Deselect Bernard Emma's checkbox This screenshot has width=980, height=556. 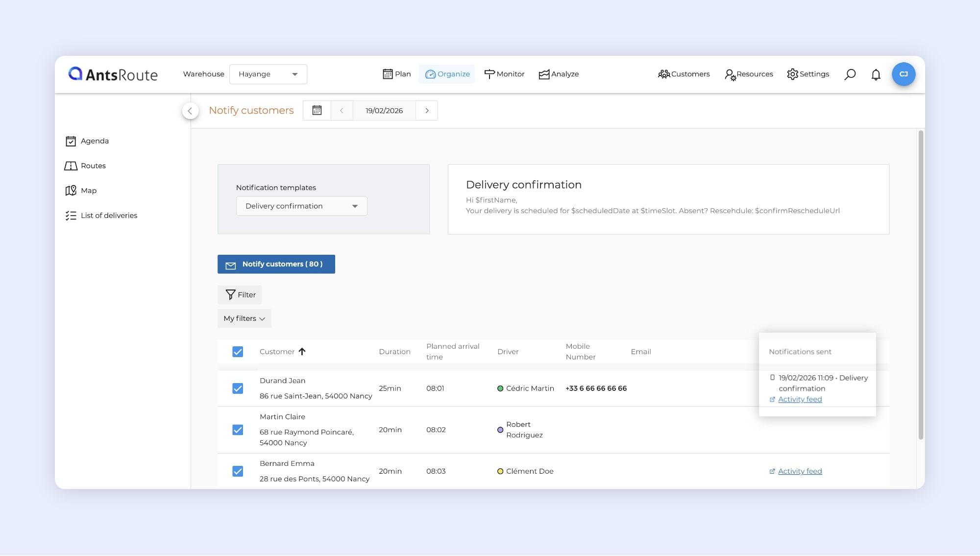[x=238, y=471]
